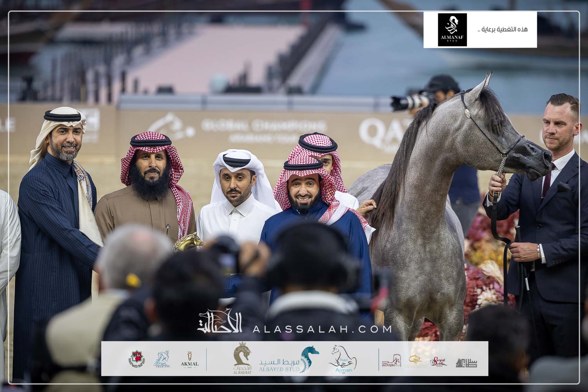Click the Arabic sponsorship caption text
Image resolution: width=588 pixels, height=392 pixels.
(x=503, y=30)
